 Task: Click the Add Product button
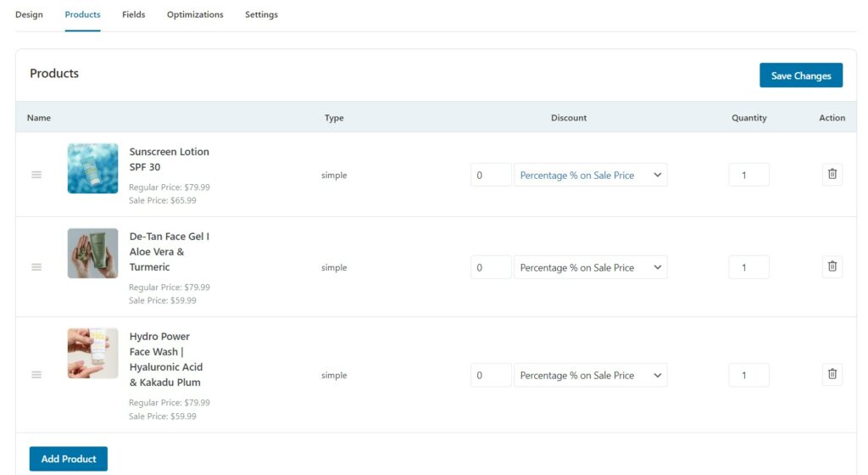coord(69,459)
